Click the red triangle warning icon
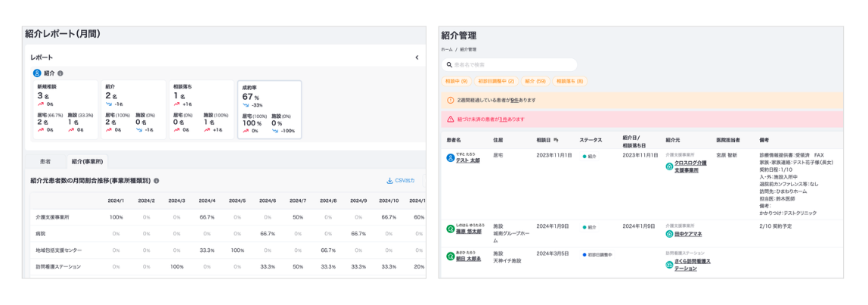The image size is (868, 305). [x=451, y=120]
